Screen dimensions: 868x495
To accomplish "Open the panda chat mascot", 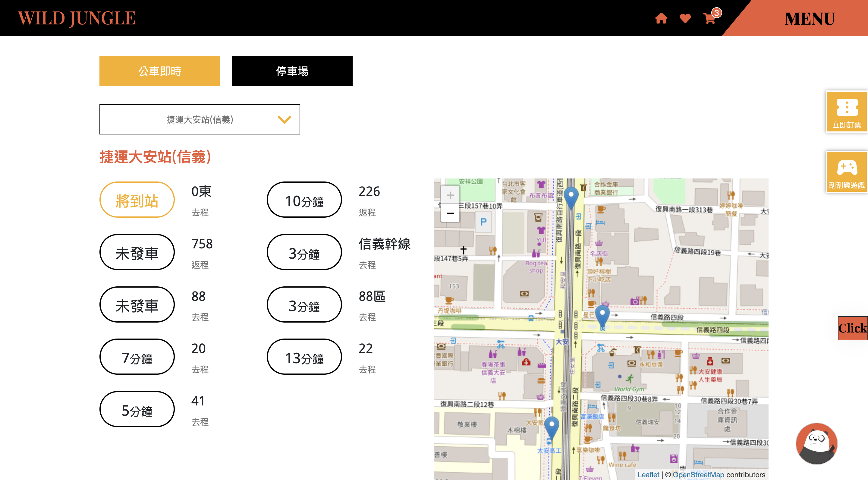I will point(817,444).
